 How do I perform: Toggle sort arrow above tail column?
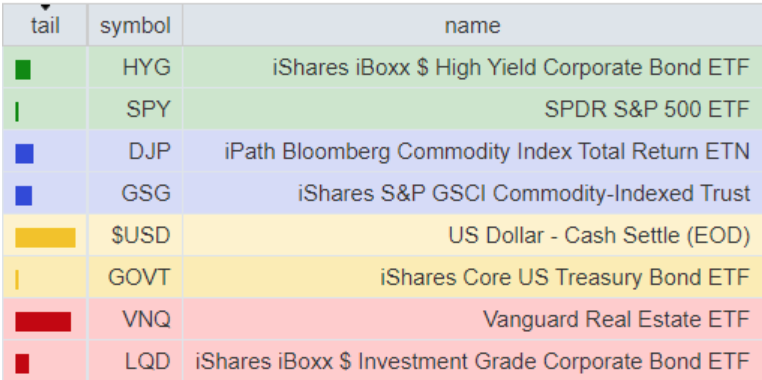tap(45, 7)
